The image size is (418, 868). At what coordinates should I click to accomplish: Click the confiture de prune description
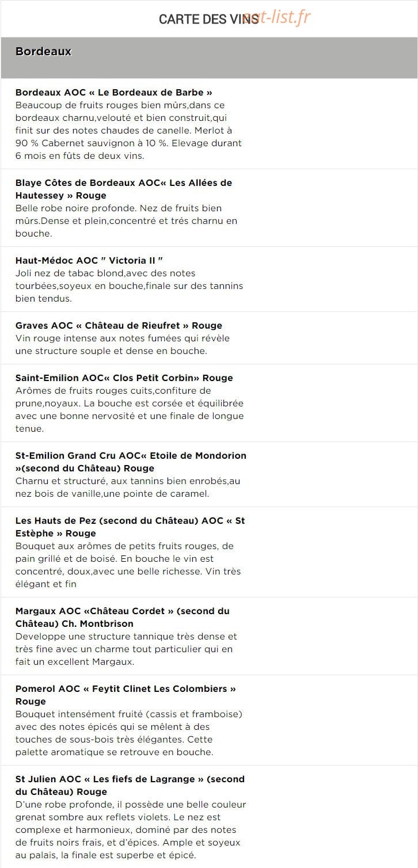130,409
